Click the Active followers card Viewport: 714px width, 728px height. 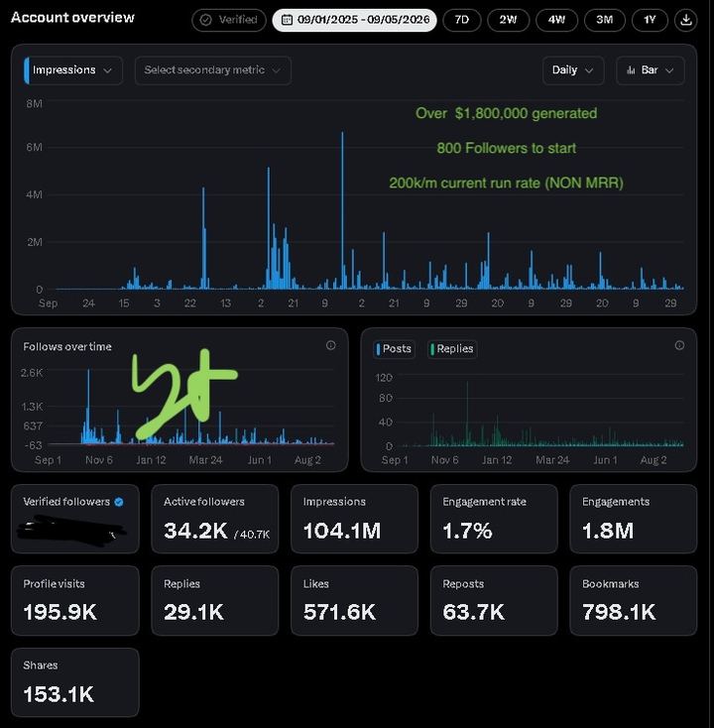(215, 519)
